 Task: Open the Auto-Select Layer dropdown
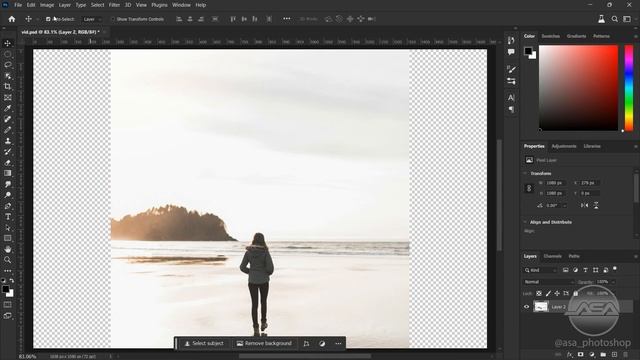click(x=92, y=19)
